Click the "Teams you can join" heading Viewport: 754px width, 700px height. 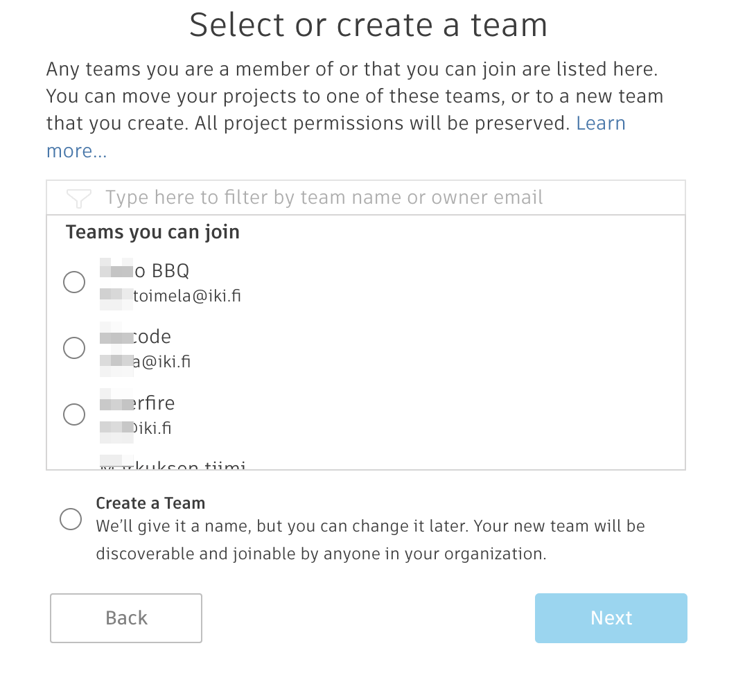pyautogui.click(x=152, y=231)
